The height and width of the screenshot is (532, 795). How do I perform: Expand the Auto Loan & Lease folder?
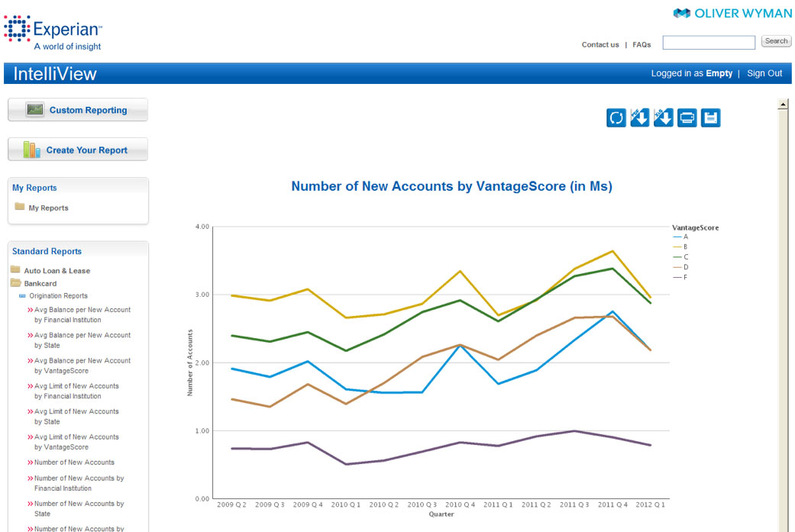[x=57, y=271]
